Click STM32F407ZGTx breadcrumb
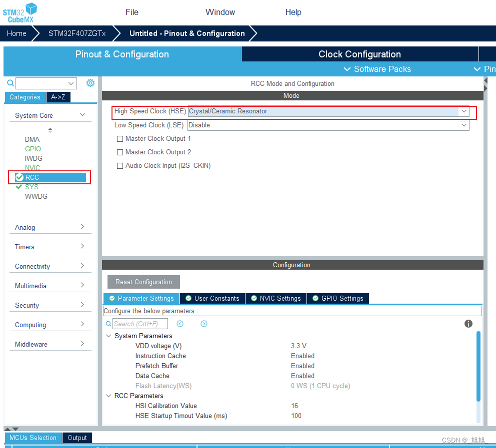 [77, 33]
